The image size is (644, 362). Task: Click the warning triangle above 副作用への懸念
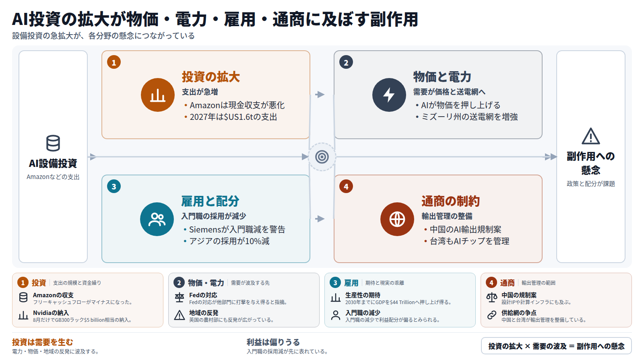(x=591, y=136)
